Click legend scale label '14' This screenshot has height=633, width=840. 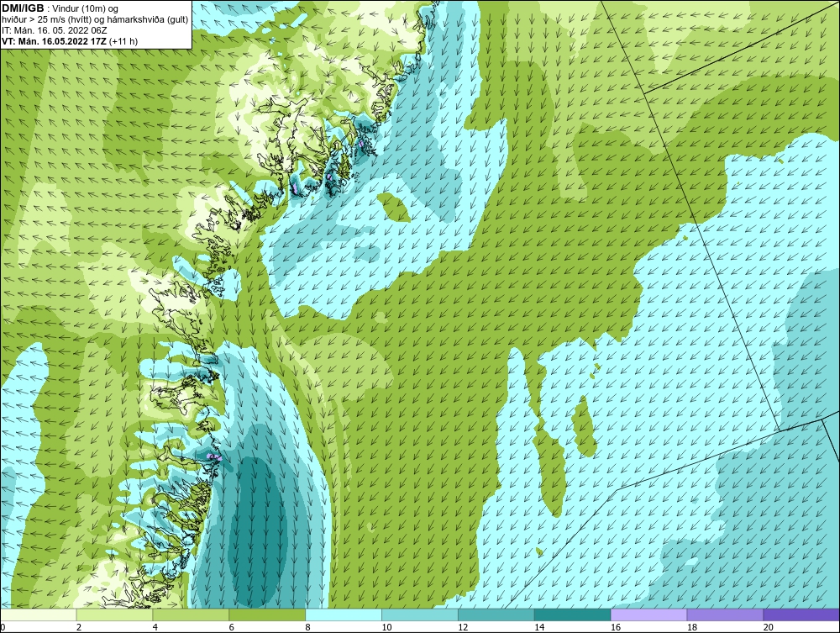click(539, 627)
